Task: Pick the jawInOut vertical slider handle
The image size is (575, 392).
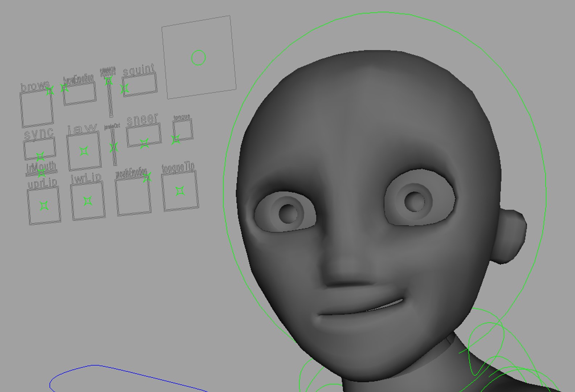Action: (x=114, y=147)
